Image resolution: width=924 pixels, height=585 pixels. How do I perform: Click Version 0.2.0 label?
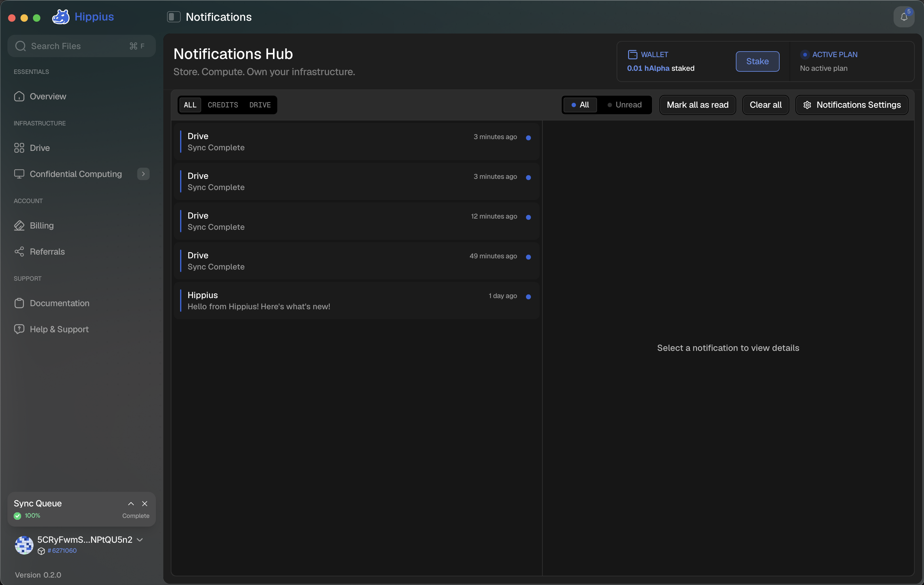tap(38, 575)
